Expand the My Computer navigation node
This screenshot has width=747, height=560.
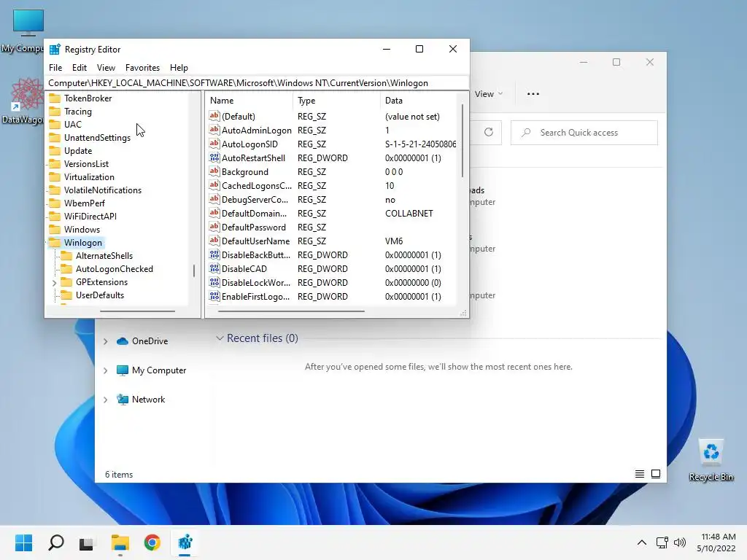[105, 370]
